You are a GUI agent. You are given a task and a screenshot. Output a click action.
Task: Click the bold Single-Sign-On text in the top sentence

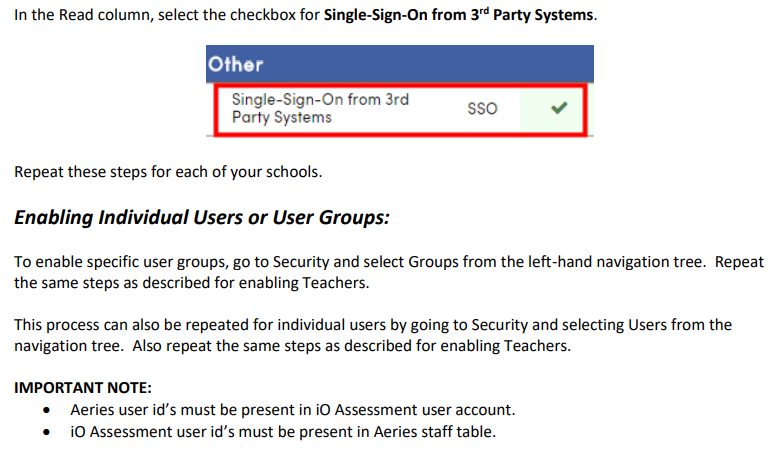click(376, 15)
